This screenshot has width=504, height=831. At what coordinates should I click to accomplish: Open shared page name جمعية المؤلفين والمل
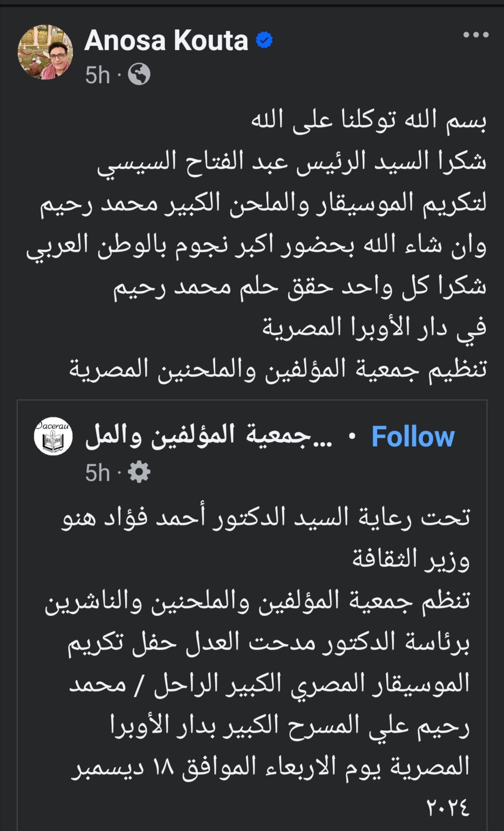point(209,436)
